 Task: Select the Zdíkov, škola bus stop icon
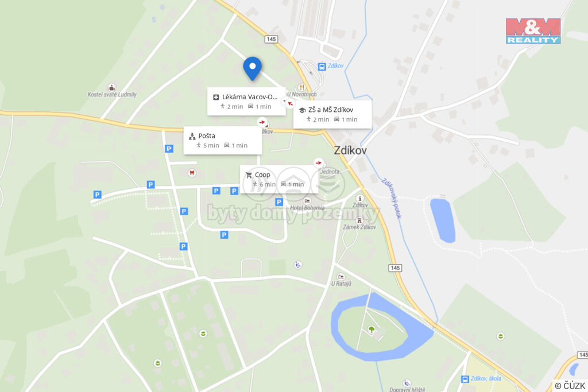(465, 379)
